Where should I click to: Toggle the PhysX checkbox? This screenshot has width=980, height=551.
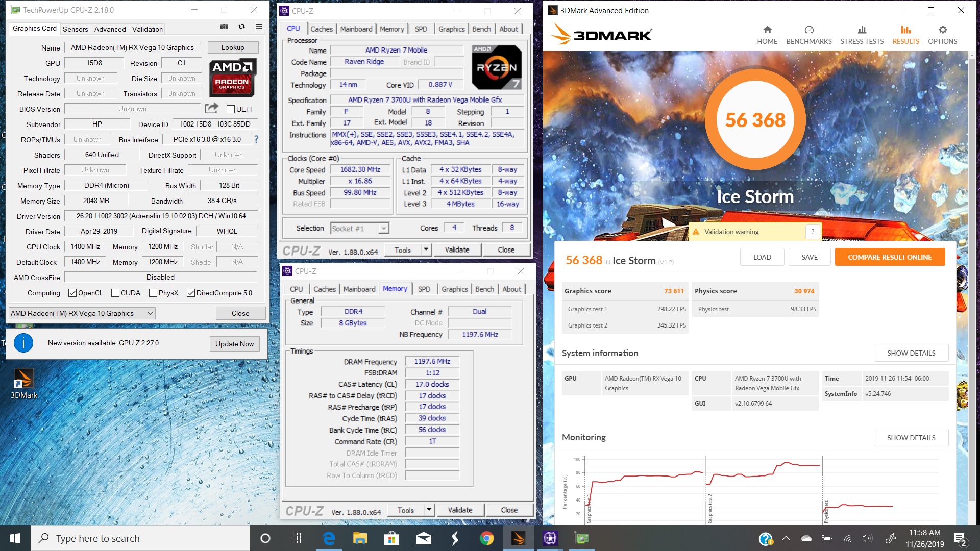153,293
